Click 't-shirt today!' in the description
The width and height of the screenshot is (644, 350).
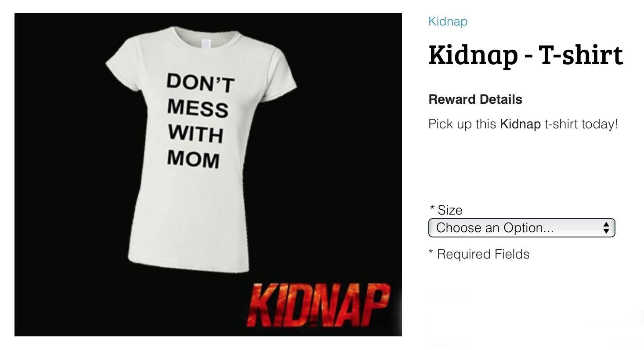click(x=581, y=124)
